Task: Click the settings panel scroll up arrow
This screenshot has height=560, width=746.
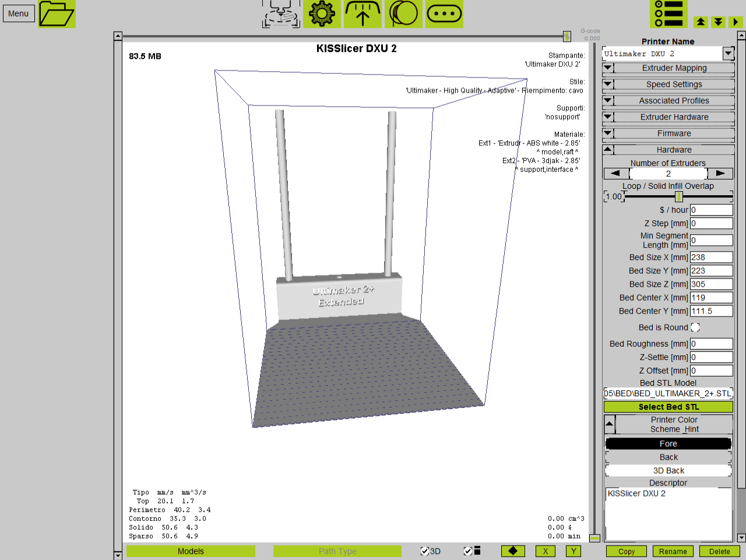Action: (x=741, y=36)
